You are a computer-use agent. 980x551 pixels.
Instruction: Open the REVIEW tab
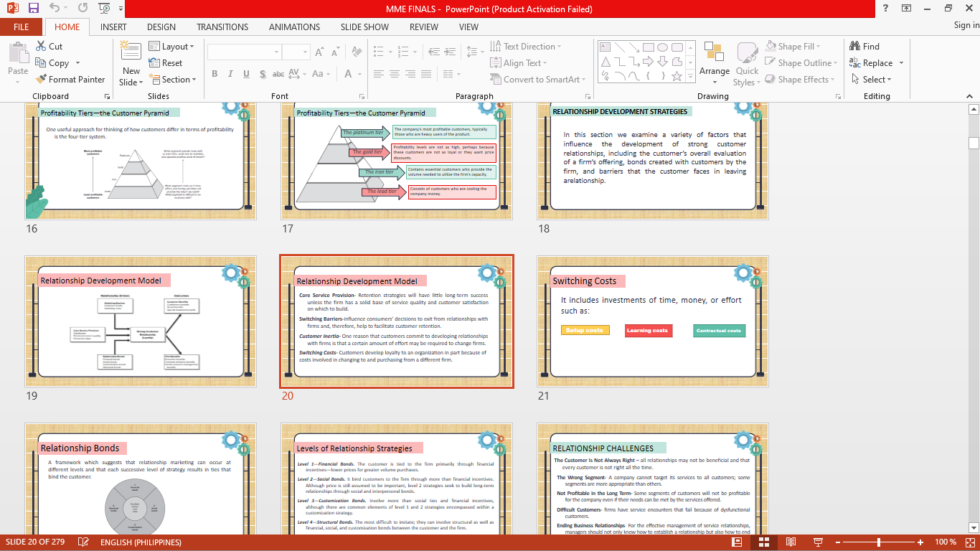pyautogui.click(x=423, y=27)
